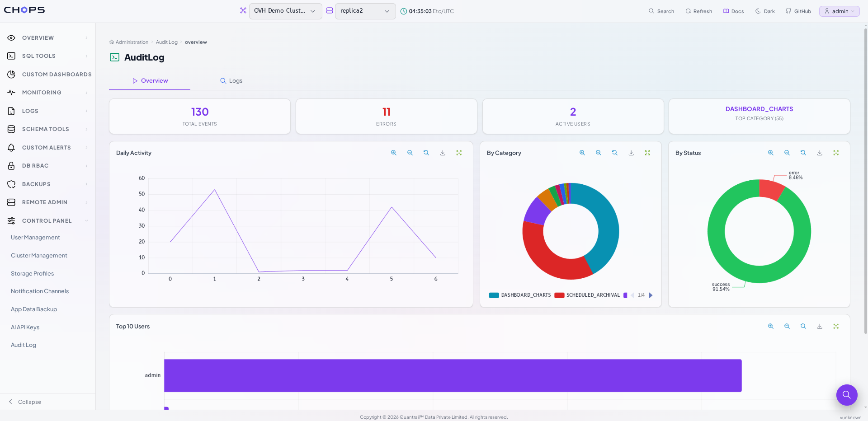
Task: Zoom out on Daily Activity chart
Action: (x=410, y=153)
